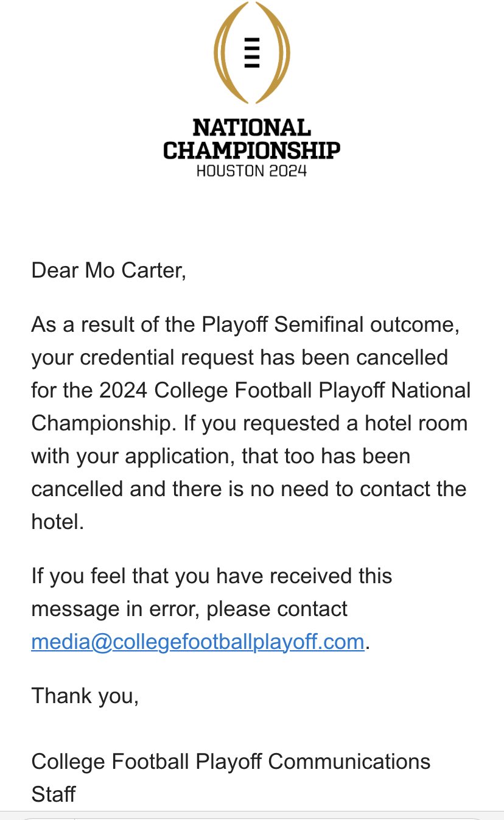Click the "Staff" signature word
504x820 pixels.
(54, 794)
